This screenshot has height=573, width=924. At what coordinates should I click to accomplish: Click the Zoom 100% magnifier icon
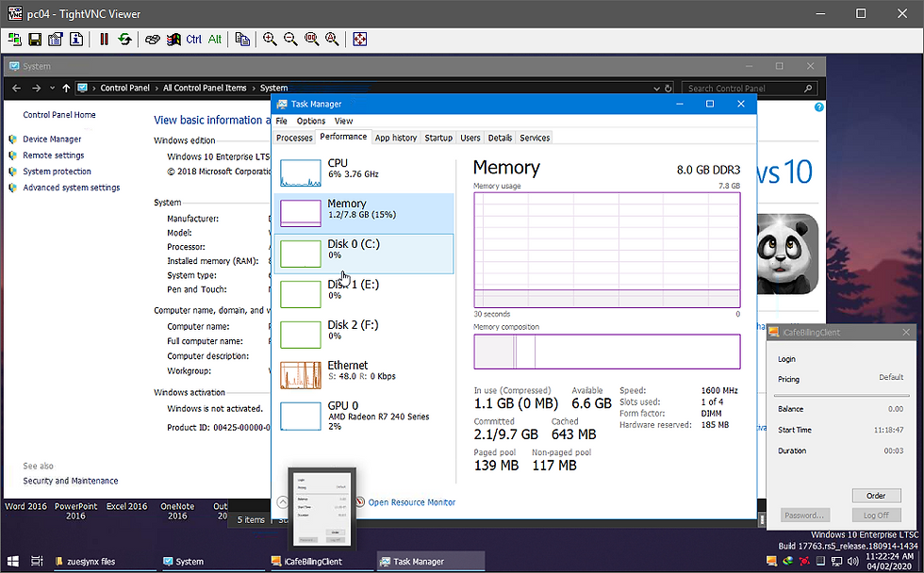click(312, 40)
